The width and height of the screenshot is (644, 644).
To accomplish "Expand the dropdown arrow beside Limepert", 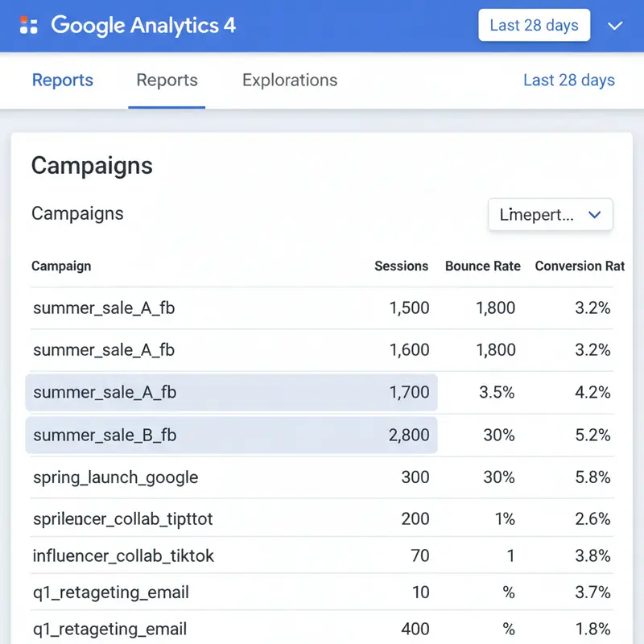I will click(595, 215).
